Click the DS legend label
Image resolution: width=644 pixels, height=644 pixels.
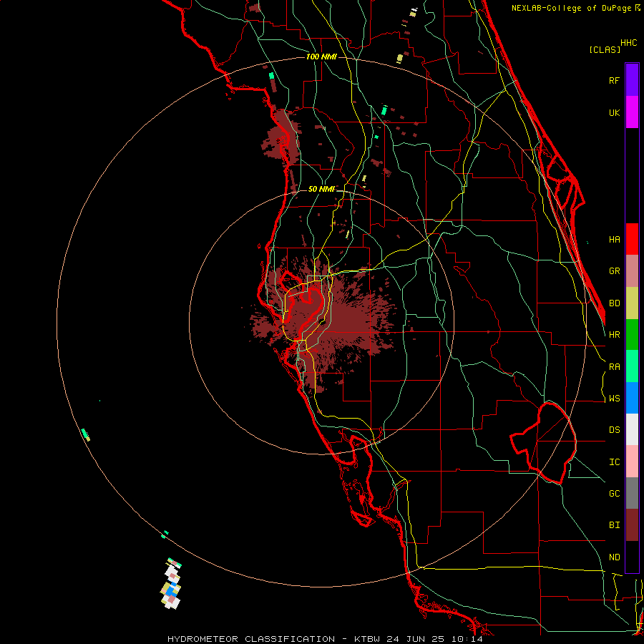614,430
